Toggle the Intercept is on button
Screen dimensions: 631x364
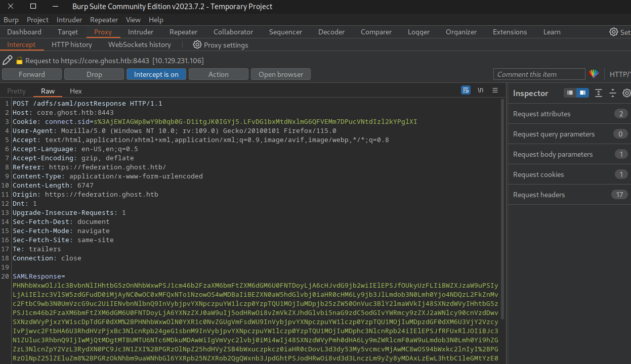(156, 74)
